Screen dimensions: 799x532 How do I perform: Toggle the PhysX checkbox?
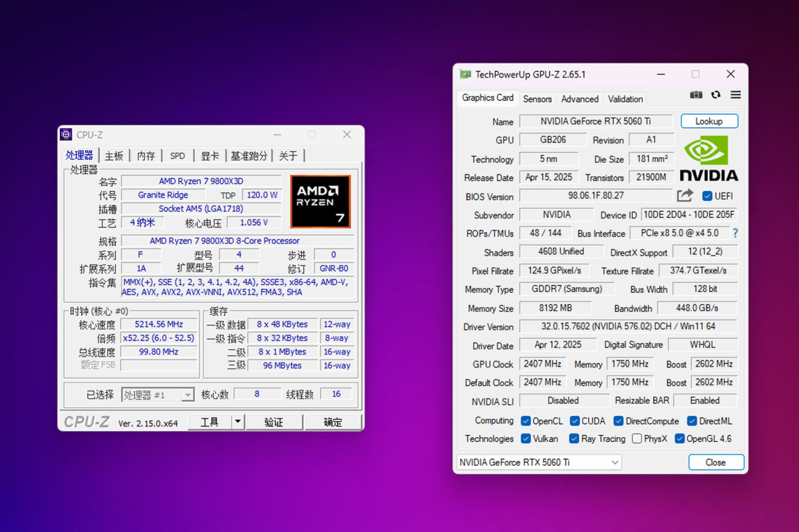(637, 438)
